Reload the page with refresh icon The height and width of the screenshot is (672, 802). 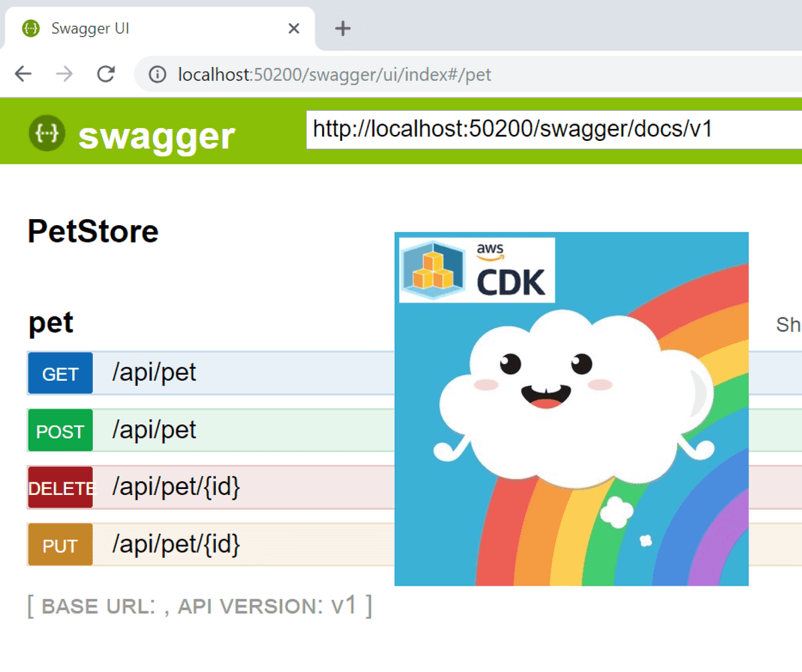tap(106, 73)
